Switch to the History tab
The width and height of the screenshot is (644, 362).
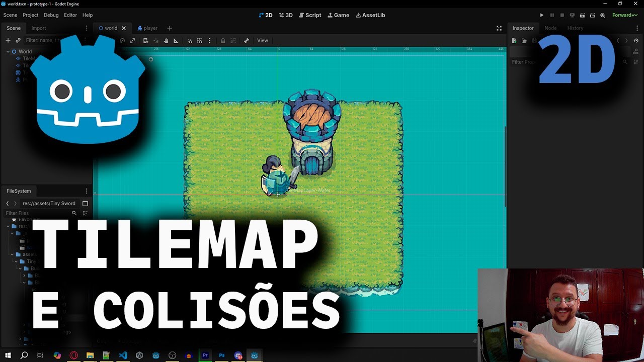click(575, 28)
